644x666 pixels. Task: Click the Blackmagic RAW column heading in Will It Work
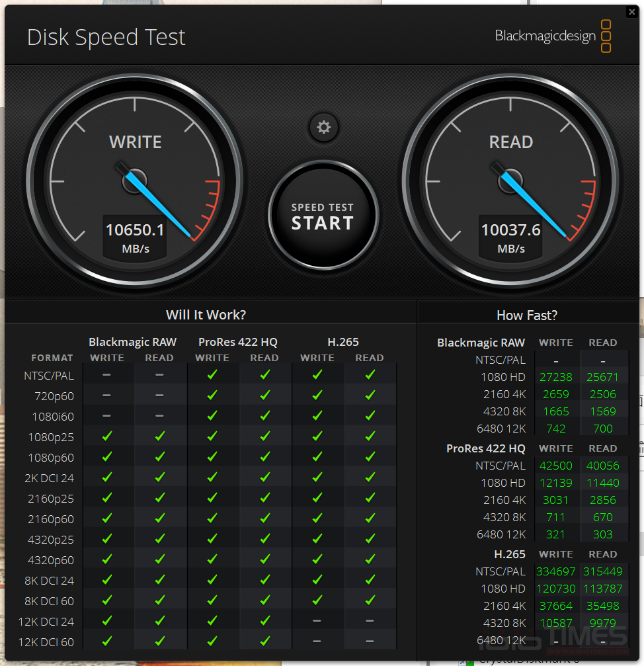[132, 342]
